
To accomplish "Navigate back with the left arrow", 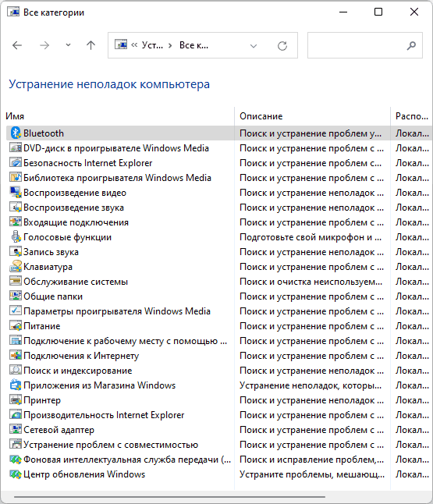I will click(17, 45).
